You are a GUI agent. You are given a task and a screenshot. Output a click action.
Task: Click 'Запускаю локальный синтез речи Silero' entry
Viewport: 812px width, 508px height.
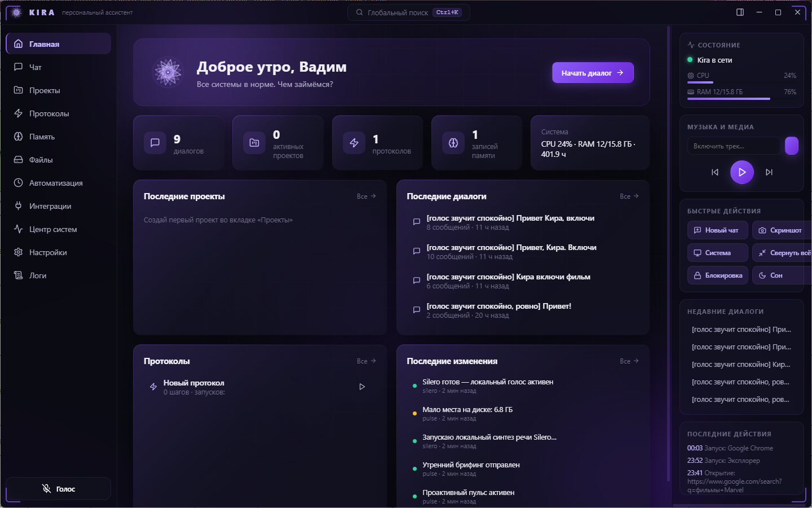point(523,441)
